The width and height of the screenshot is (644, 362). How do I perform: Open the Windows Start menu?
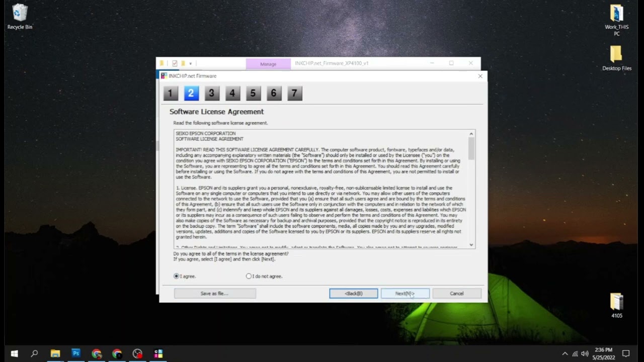(14, 353)
